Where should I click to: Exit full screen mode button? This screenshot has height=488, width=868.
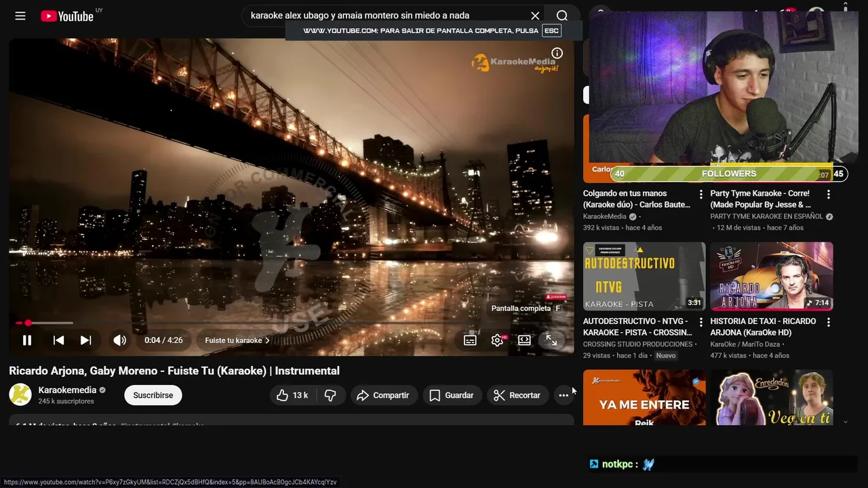pos(551,340)
